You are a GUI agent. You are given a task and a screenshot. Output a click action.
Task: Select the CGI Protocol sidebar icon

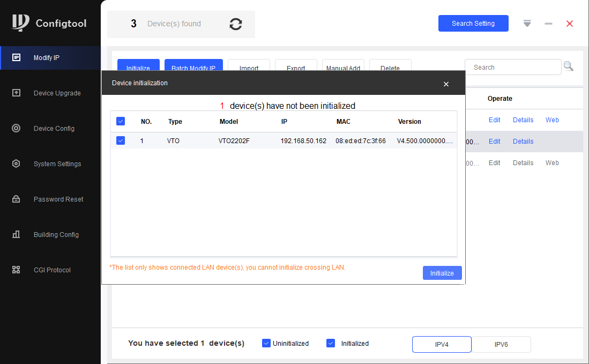point(16,270)
